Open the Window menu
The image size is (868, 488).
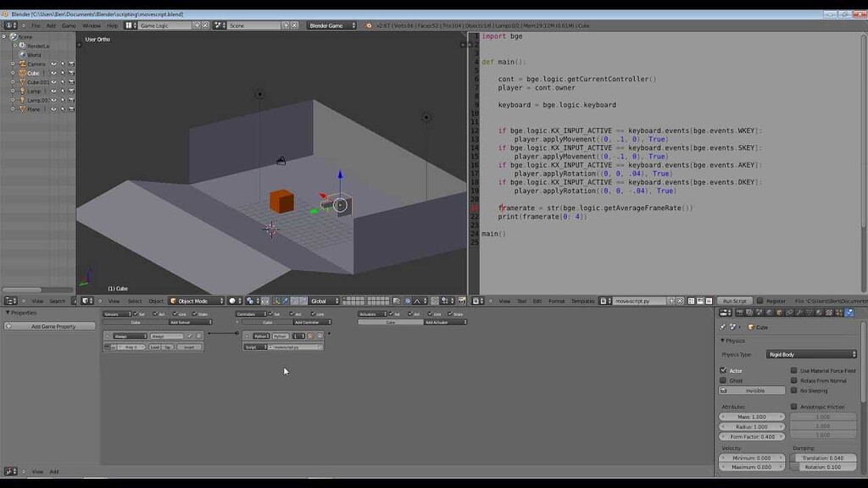[x=92, y=25]
